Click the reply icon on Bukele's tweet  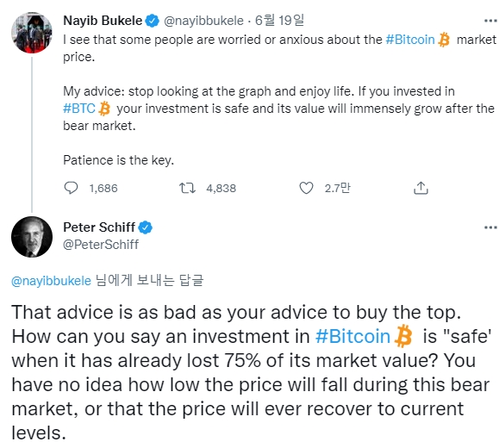click(x=71, y=188)
